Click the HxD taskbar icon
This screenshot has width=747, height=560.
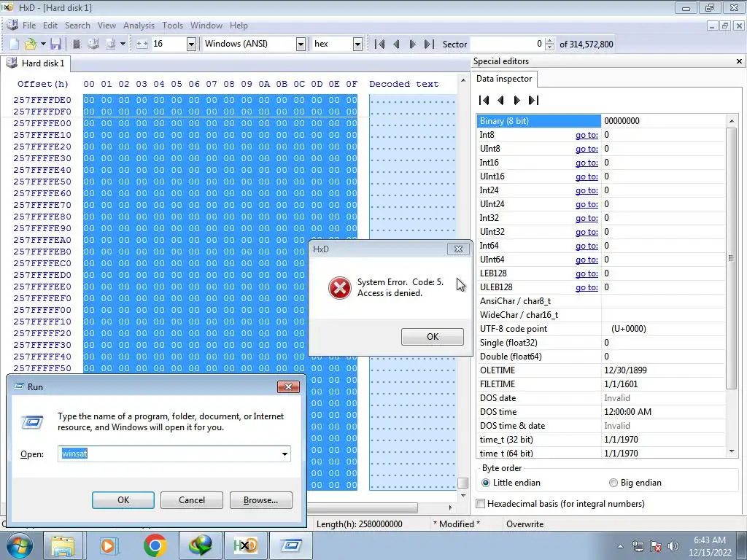(246, 545)
